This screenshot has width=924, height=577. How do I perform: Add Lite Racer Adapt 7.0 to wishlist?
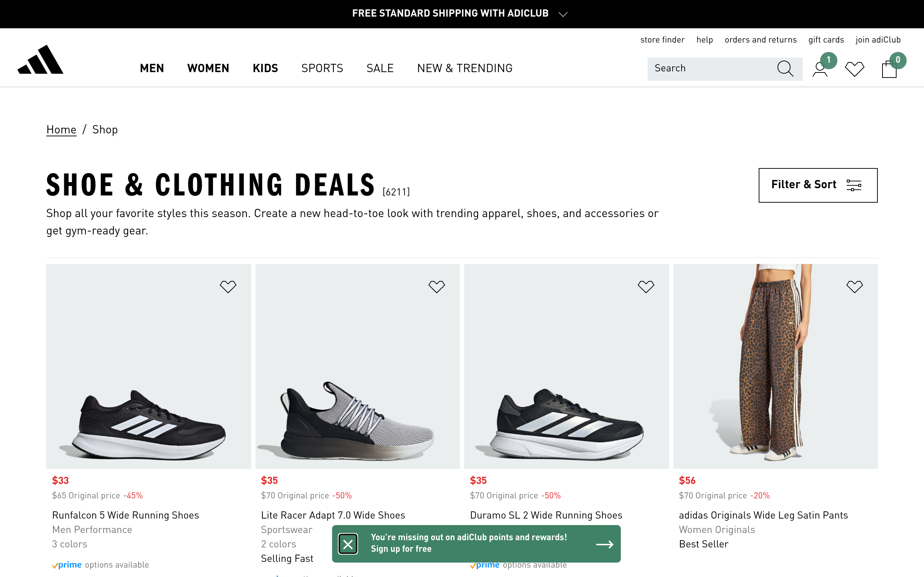tap(436, 286)
